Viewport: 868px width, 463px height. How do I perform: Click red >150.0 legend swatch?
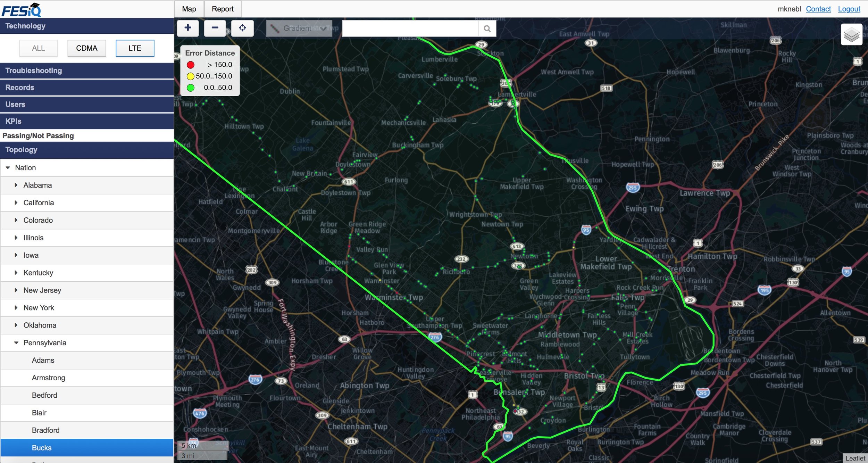[191, 65]
